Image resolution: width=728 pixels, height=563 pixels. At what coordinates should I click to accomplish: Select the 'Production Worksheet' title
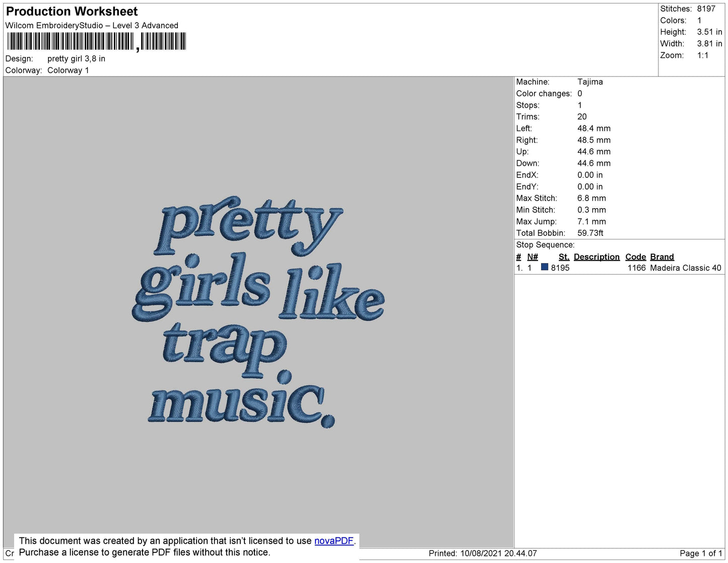pyautogui.click(x=72, y=12)
